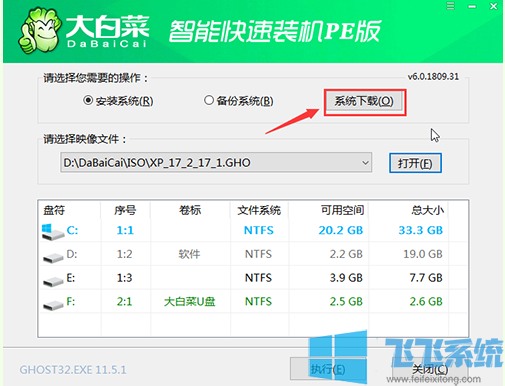Select the F: drive letter text
505x386 pixels.
point(71,301)
